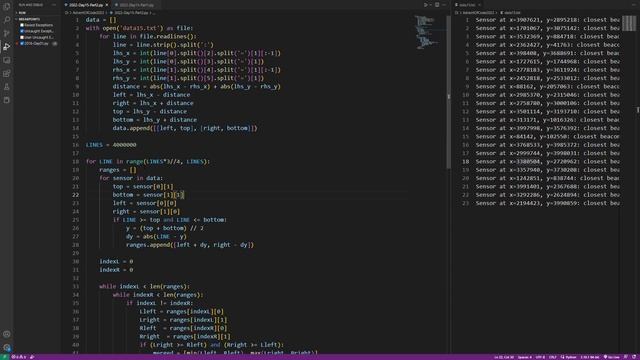The image size is (640, 360).
Task: Toggle the 2016-Day01.py breakpoint checkbox
Action: pyautogui.click(x=22, y=43)
